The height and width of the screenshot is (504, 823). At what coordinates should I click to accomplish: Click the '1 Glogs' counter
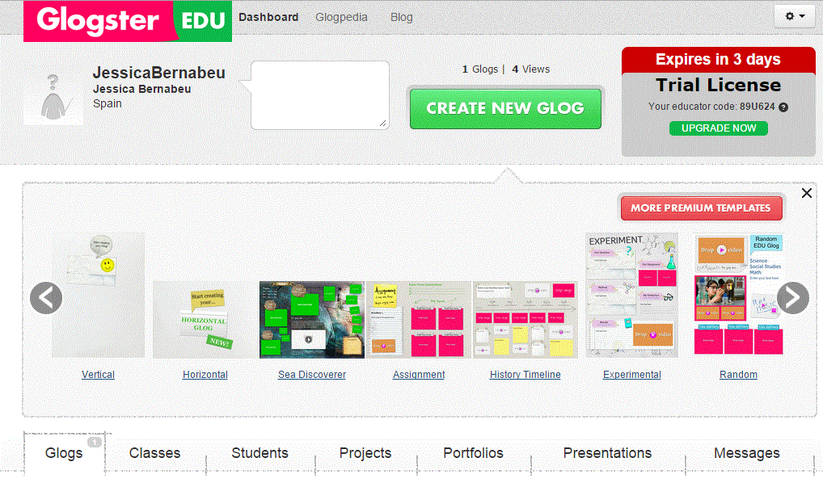pyautogui.click(x=480, y=69)
